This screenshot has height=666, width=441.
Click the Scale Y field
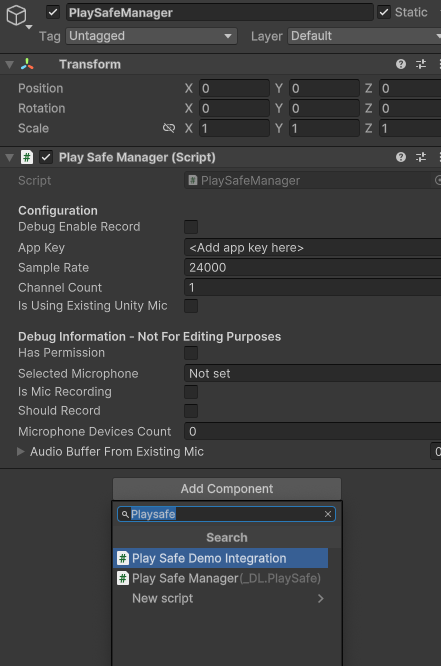click(324, 128)
